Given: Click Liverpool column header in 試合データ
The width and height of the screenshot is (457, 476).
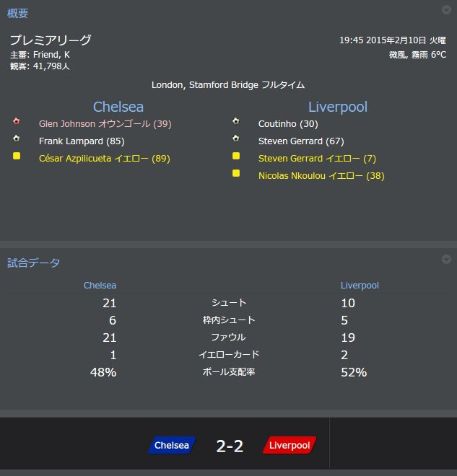Looking at the screenshot, I should coord(360,286).
